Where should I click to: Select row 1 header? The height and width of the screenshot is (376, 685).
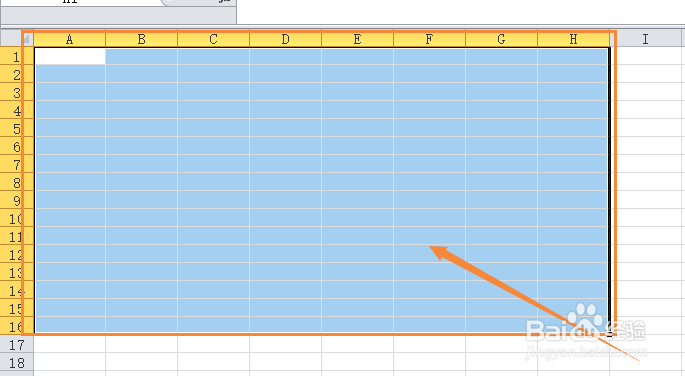pos(17,57)
